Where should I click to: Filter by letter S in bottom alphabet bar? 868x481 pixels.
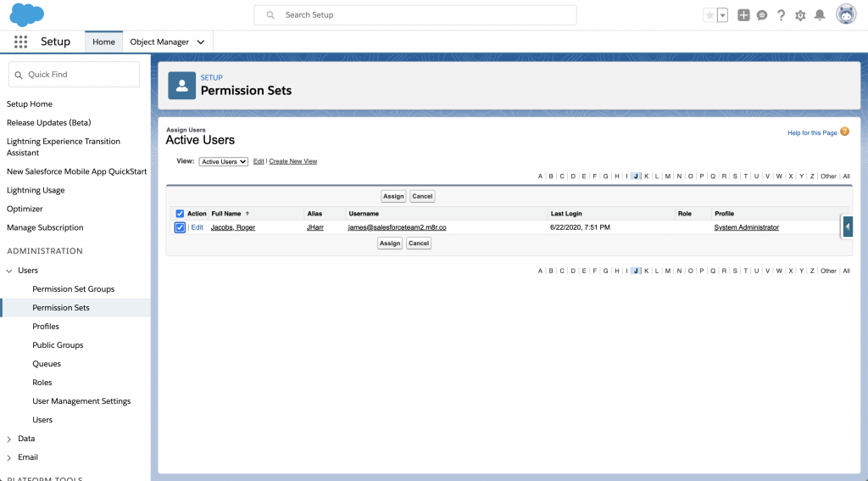(735, 271)
